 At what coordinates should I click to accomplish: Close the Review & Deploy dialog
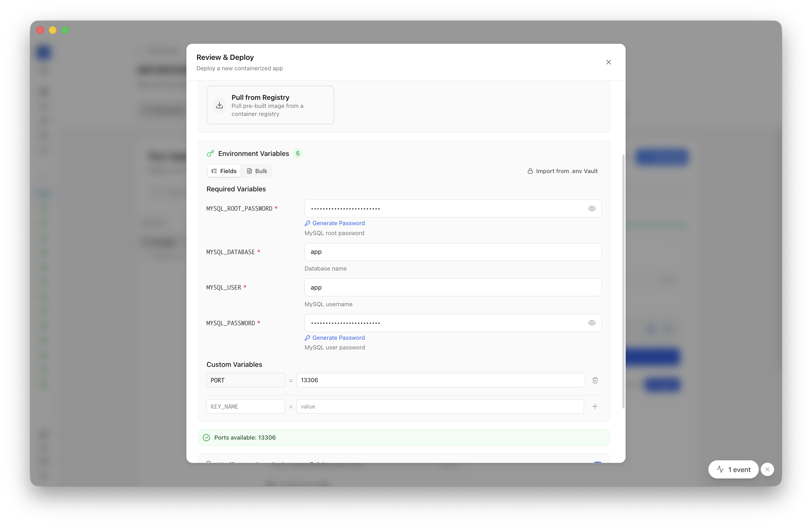click(x=608, y=62)
